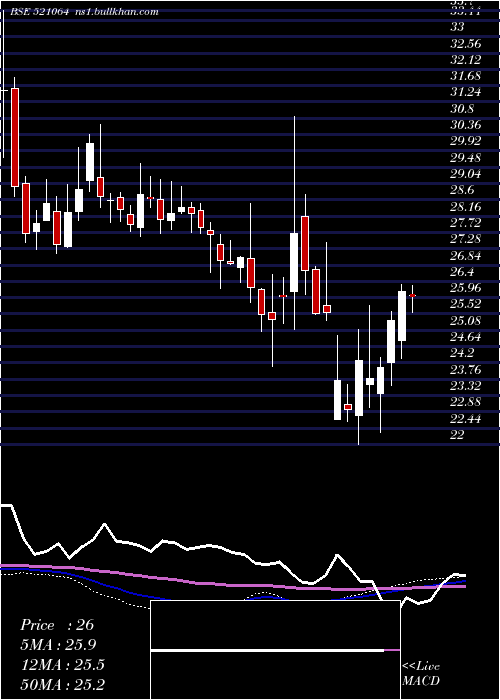Click the 27.72 price level label

(x=464, y=223)
